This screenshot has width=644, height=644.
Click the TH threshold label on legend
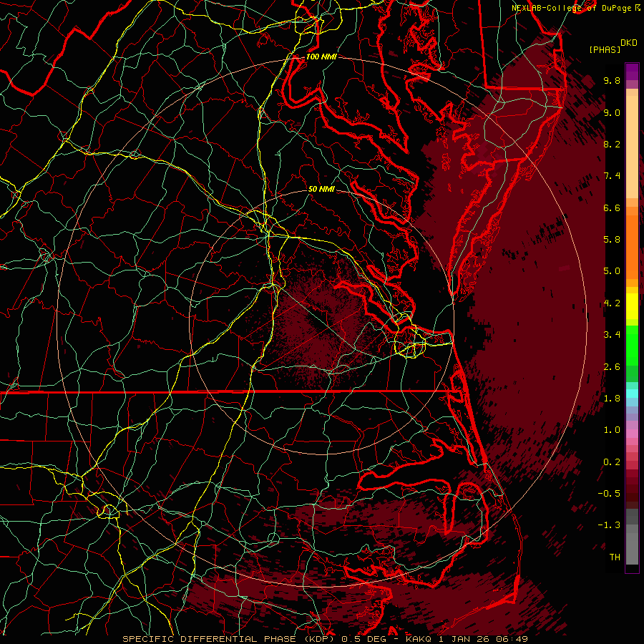coord(615,557)
